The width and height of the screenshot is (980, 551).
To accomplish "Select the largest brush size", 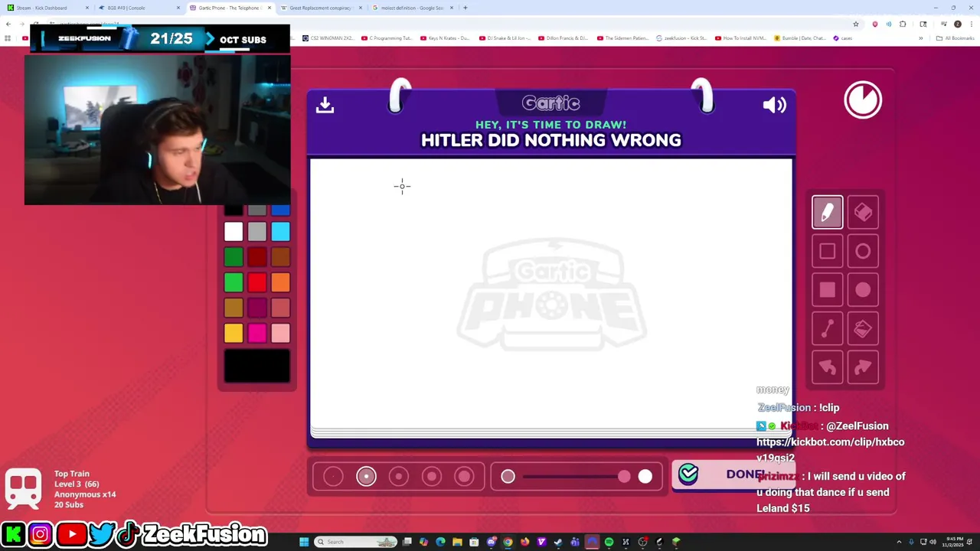I will tap(465, 476).
